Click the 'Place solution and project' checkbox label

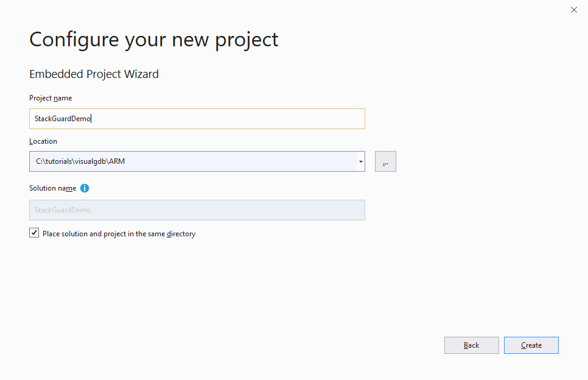119,234
